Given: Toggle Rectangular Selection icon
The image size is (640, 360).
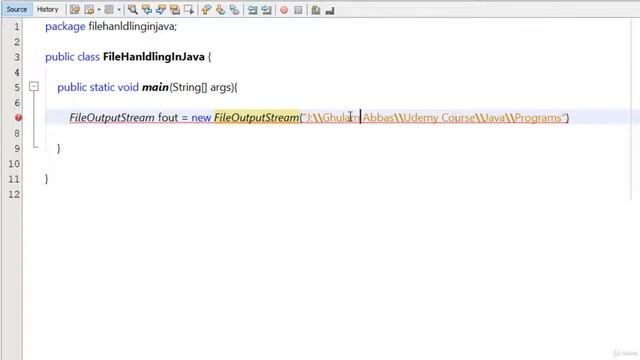Looking at the screenshot, I should (x=189, y=10).
